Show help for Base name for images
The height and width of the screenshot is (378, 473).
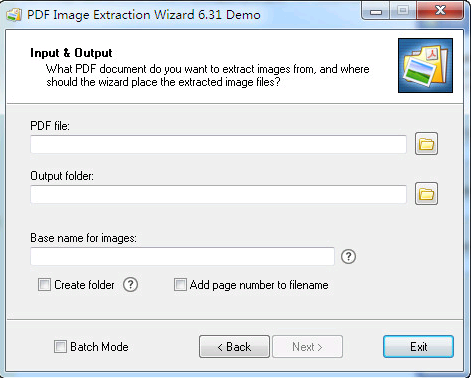point(348,256)
